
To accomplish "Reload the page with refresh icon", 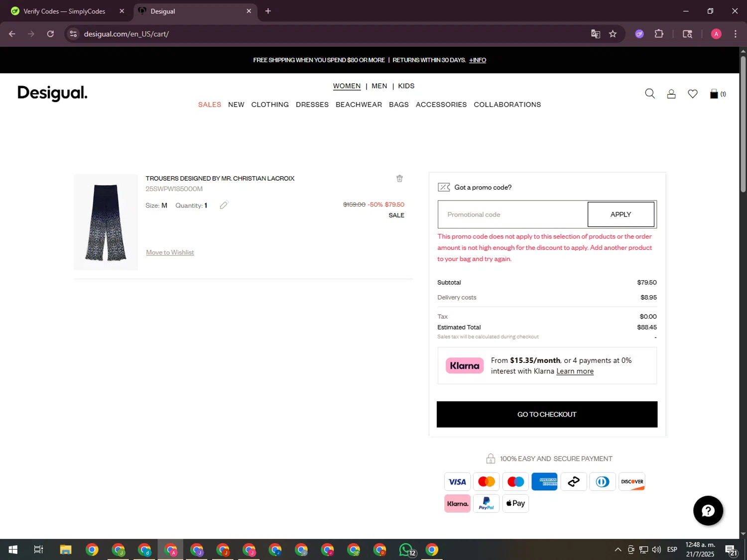I will (x=50, y=34).
